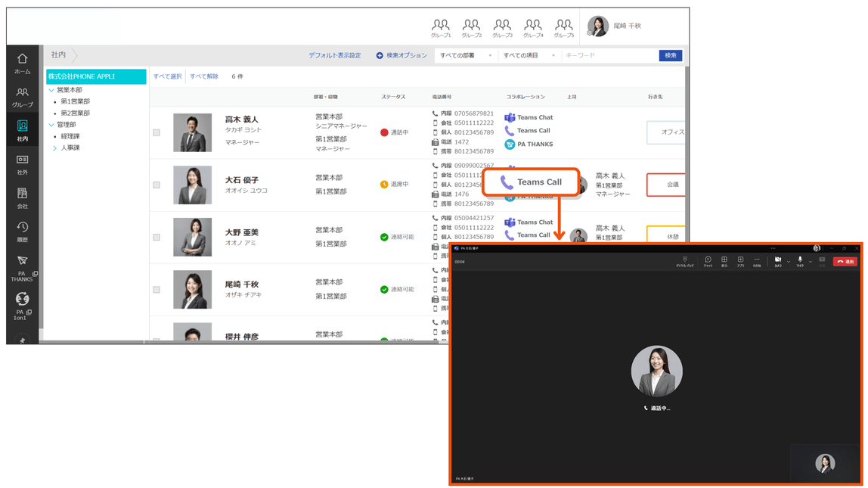Open グループ4 shortcut in the top bar

coord(533,28)
